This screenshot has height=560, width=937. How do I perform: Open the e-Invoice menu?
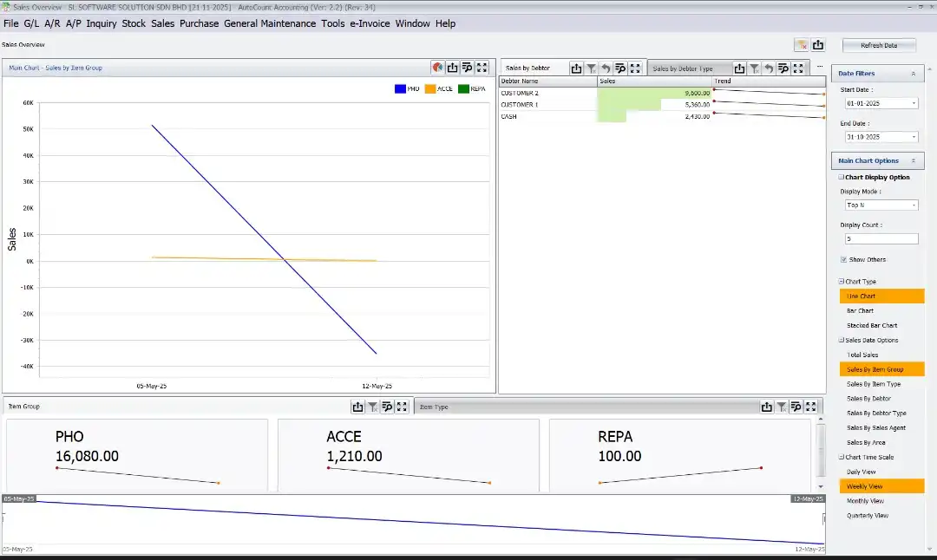(x=371, y=23)
